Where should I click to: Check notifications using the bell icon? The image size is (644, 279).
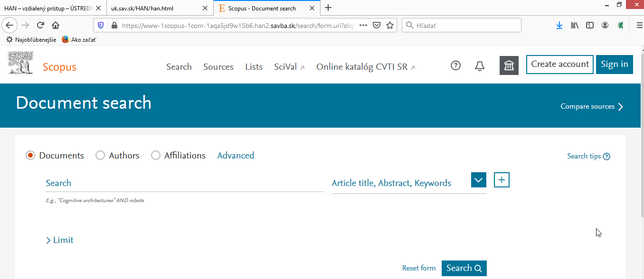480,66
